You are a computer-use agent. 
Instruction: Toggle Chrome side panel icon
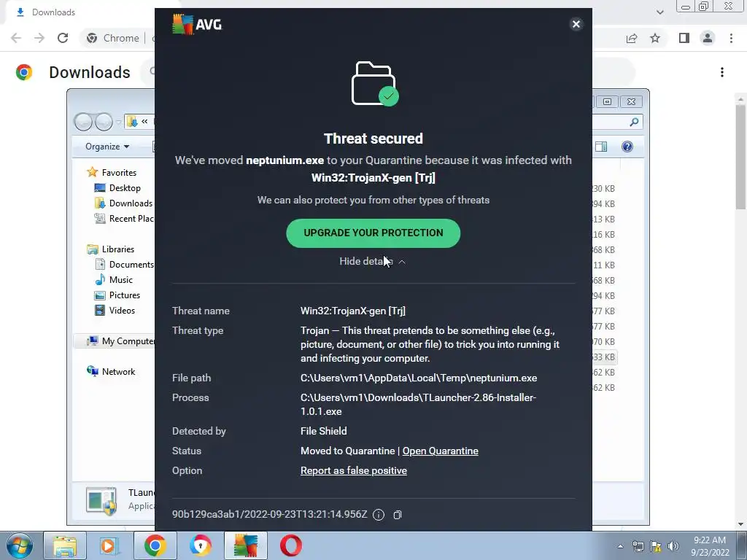pos(684,38)
